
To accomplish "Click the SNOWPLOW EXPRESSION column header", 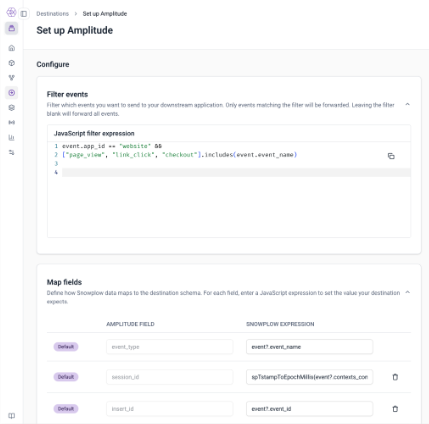I will [280, 324].
